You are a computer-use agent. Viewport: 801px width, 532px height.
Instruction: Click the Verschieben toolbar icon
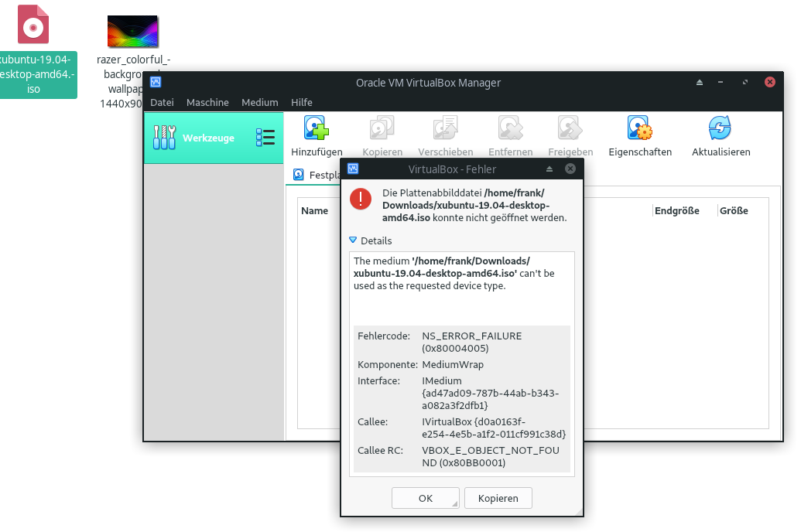pyautogui.click(x=445, y=128)
